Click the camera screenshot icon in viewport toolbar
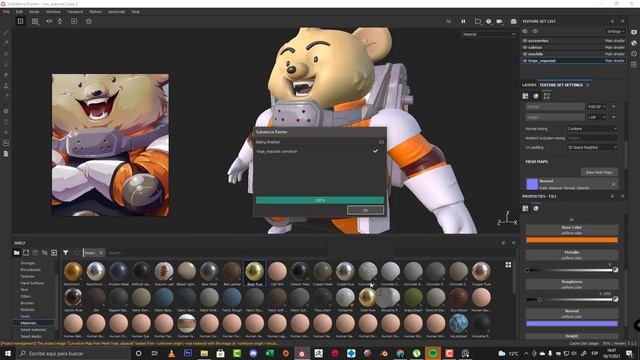Image resolution: width=640 pixels, height=360 pixels. [513, 21]
